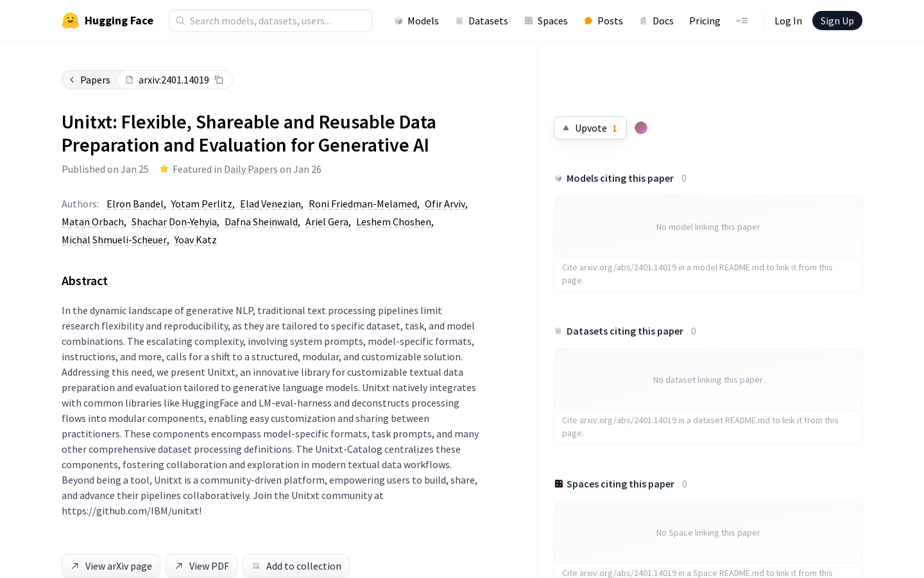Open the Models nav item
Screen dimensions: 924x578
click(x=416, y=21)
